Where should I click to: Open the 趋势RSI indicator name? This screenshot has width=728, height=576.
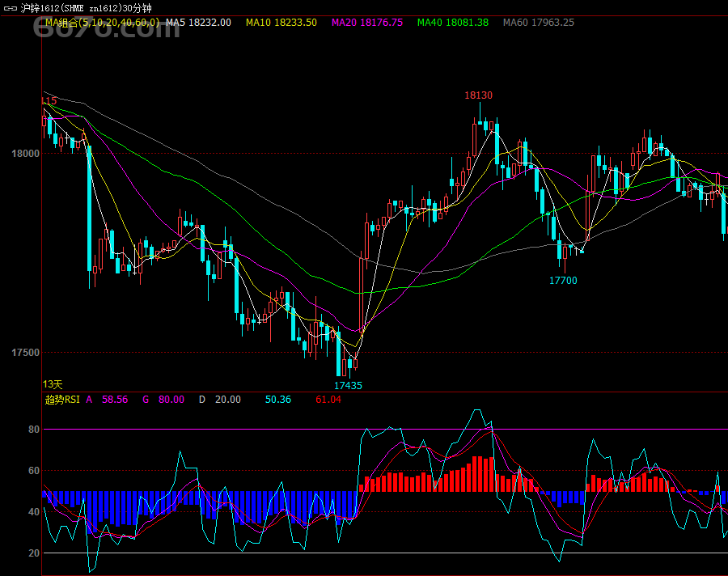coord(61,400)
